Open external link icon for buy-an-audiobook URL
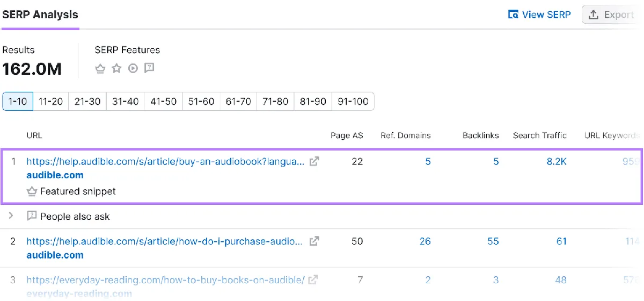 click(314, 161)
